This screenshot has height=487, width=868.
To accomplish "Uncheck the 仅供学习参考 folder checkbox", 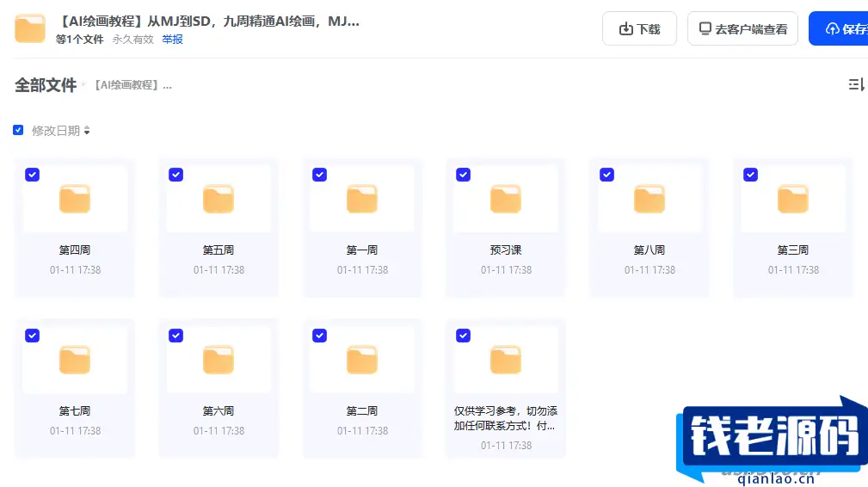I will coord(464,336).
